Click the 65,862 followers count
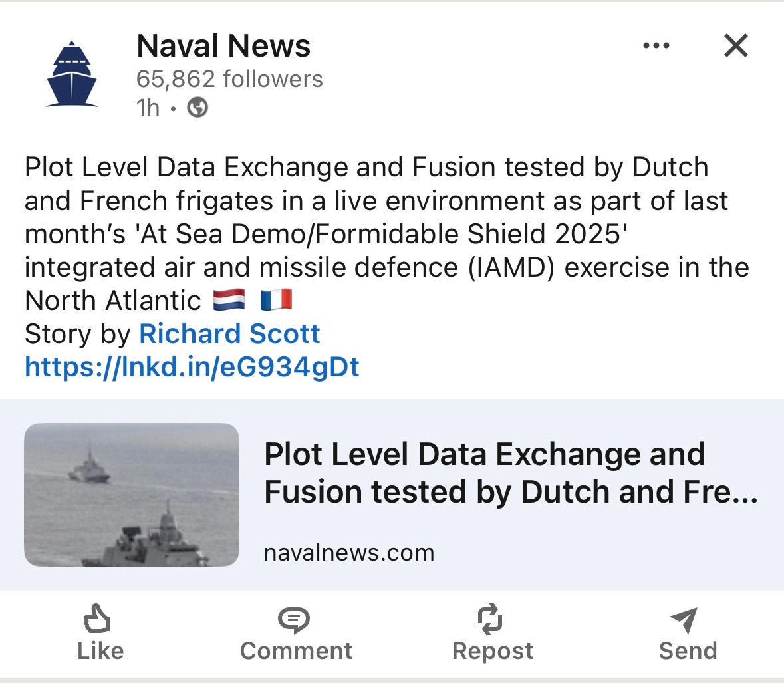Image resolution: width=784 pixels, height=683 pixels. (229, 79)
